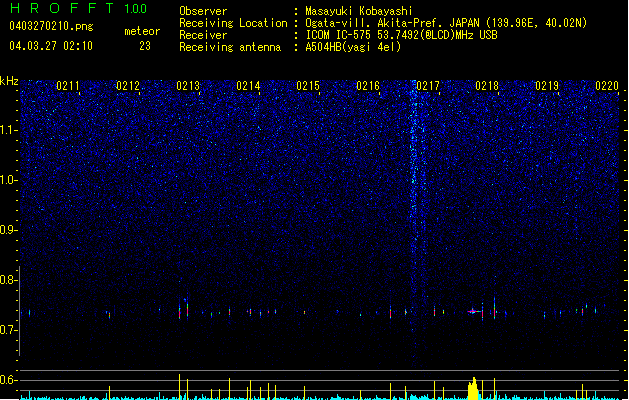629x400 pixels.
Task: Click the 0217 time marker
Action: pos(428,86)
